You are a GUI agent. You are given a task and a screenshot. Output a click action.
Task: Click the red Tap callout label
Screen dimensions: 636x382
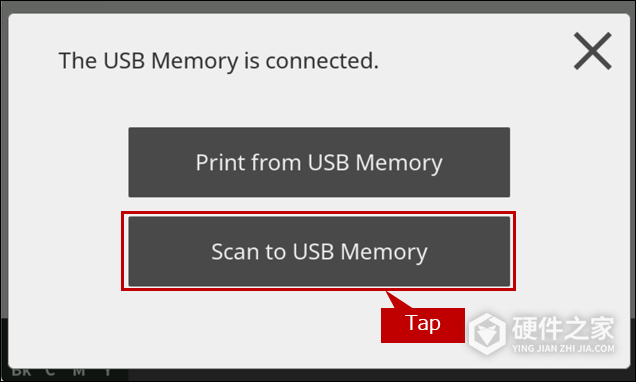[423, 325]
